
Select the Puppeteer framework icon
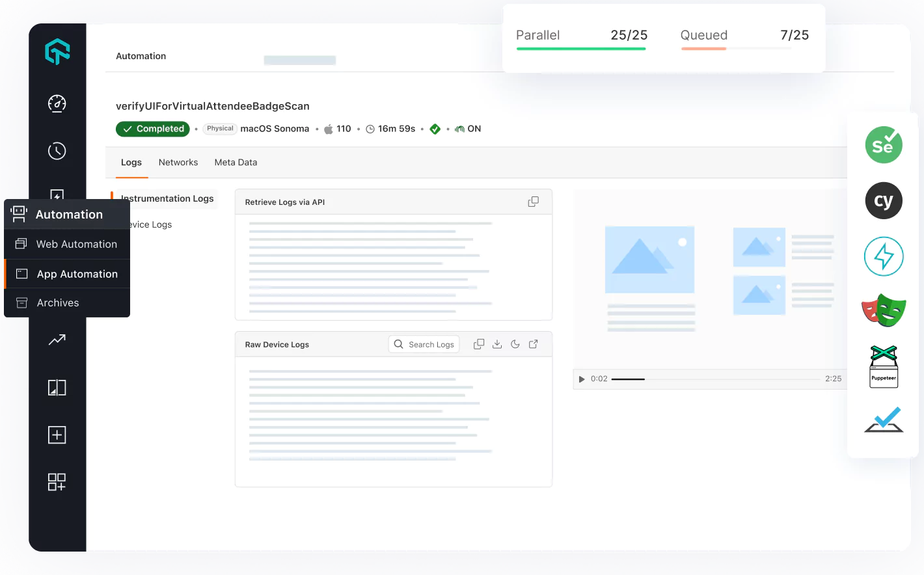(x=883, y=366)
